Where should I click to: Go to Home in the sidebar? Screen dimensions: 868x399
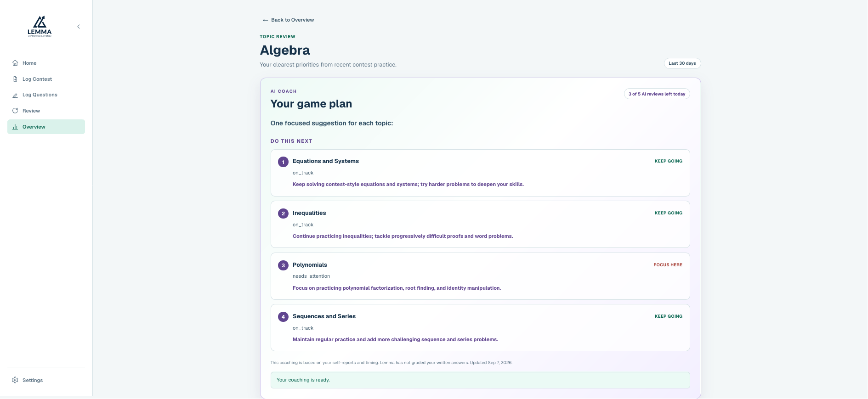pos(46,63)
